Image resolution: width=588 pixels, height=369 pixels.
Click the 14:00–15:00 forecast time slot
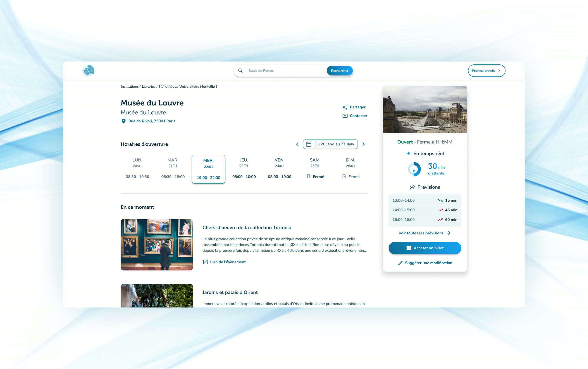coord(404,210)
